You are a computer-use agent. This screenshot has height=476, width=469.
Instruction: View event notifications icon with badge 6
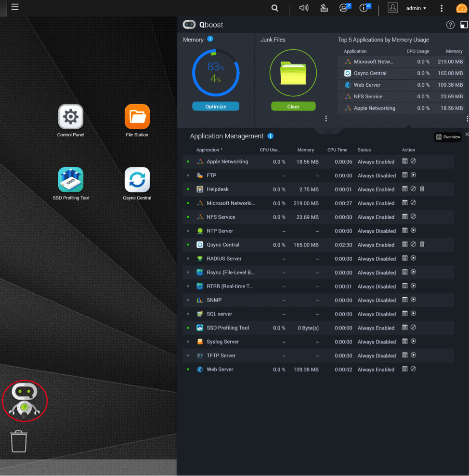point(365,8)
